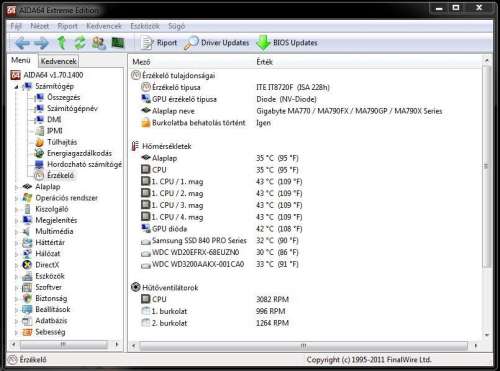Screen dimensions: 500x371
Task: Click the Back navigation arrow
Action: tap(23, 43)
